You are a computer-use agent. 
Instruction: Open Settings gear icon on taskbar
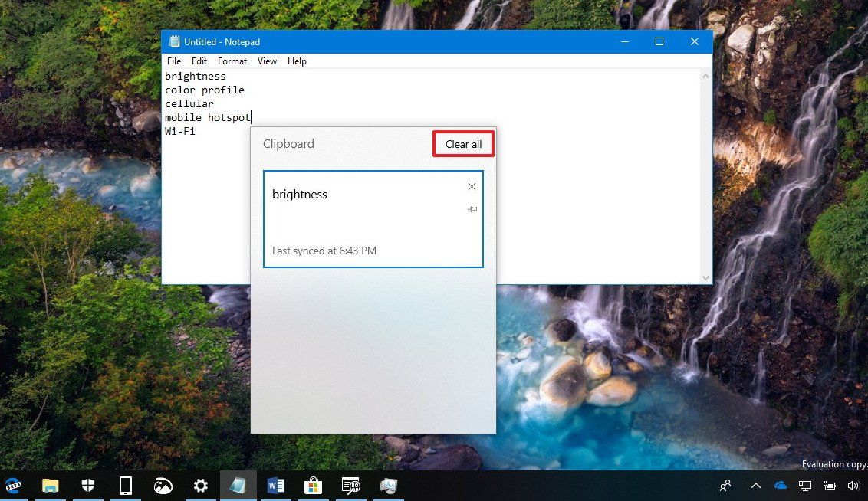[200, 485]
